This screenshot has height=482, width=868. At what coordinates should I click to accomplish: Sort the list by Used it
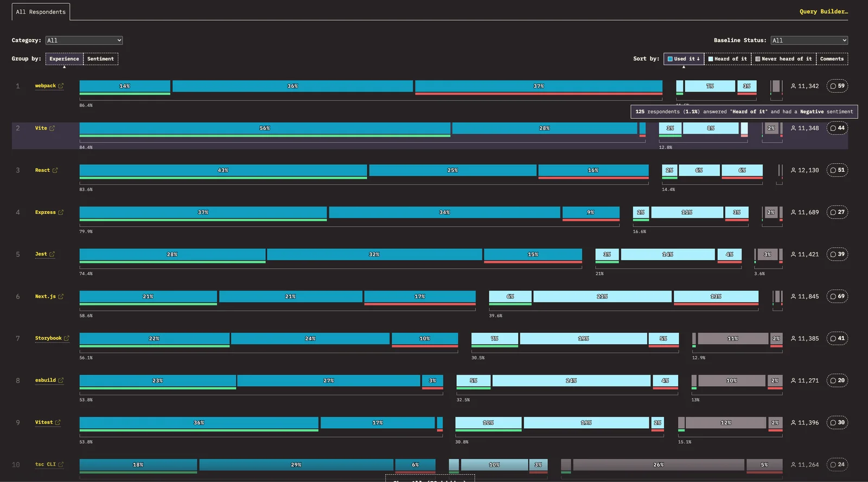pyautogui.click(x=684, y=59)
